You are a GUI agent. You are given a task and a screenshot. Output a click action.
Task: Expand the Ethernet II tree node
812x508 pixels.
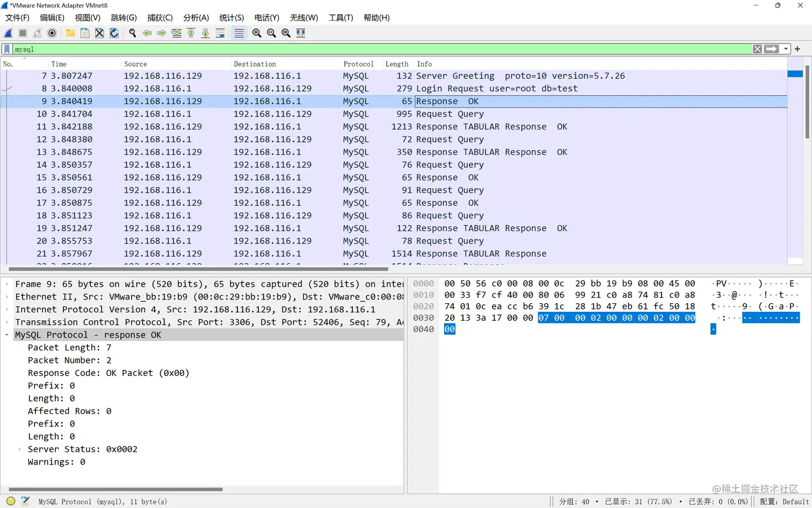click(7, 297)
